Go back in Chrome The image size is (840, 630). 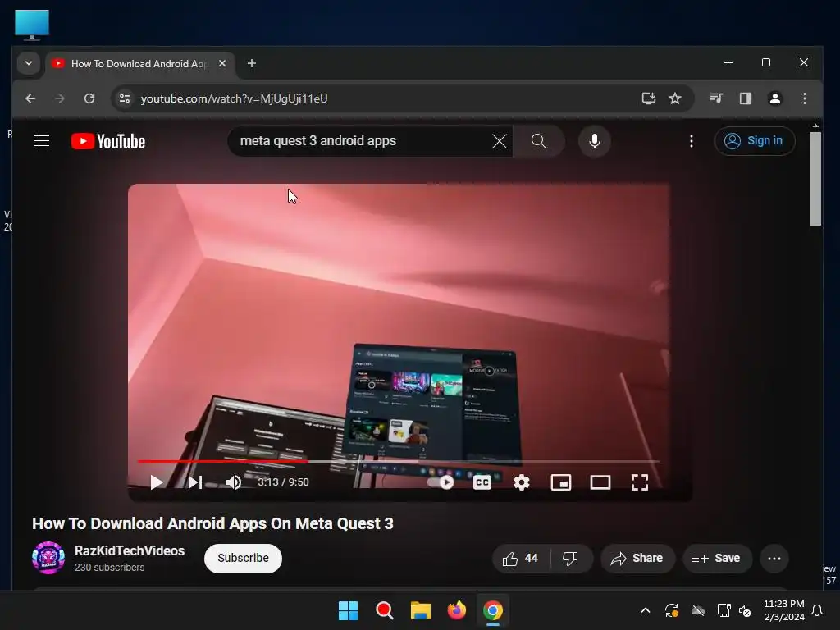[30, 98]
